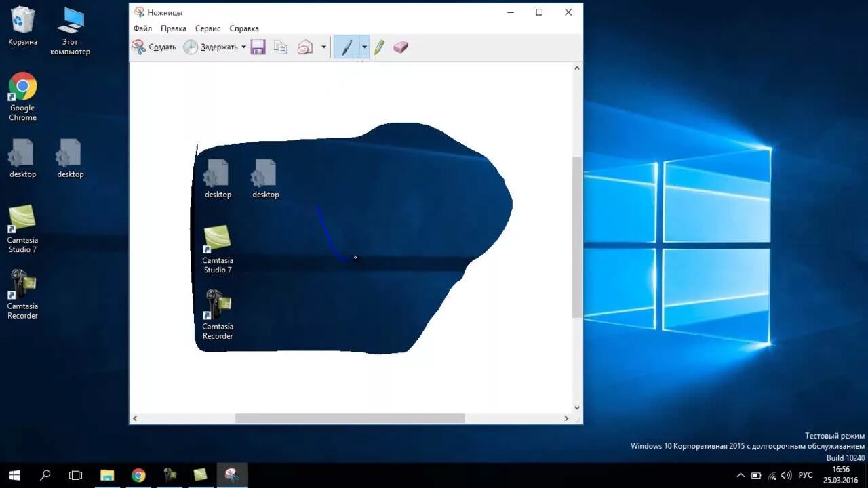This screenshot has height=488, width=868.
Task: Select the Этот компьютер desktop icon
Action: point(70,31)
